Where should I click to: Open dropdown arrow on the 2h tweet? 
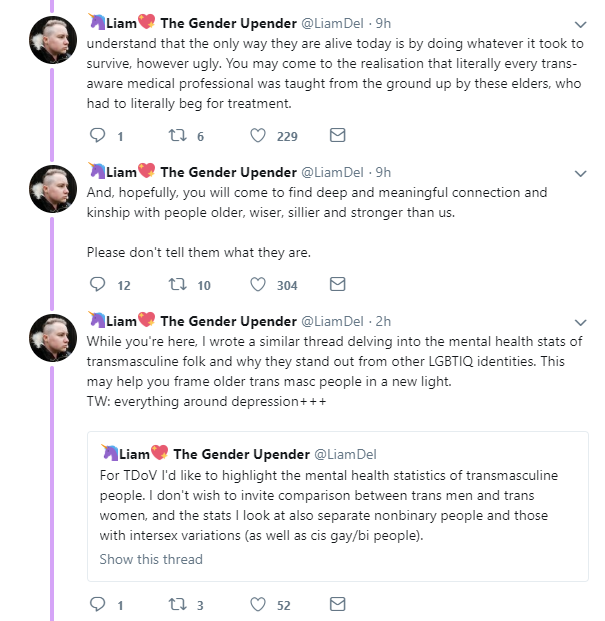tap(582, 321)
